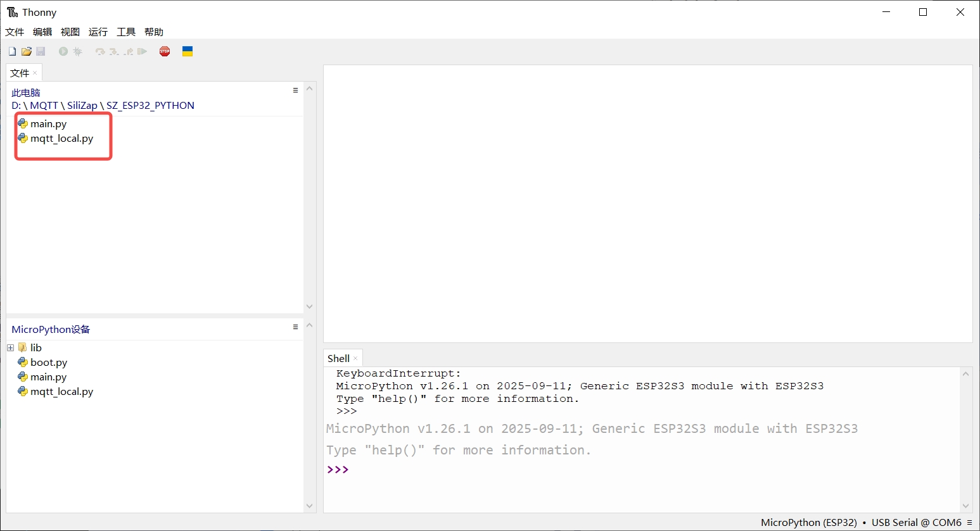Open a file via the Open icon

pyautogui.click(x=26, y=51)
